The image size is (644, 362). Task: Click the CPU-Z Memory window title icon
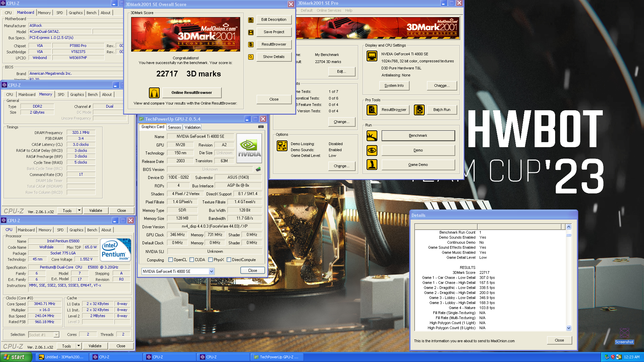pyautogui.click(x=4, y=85)
